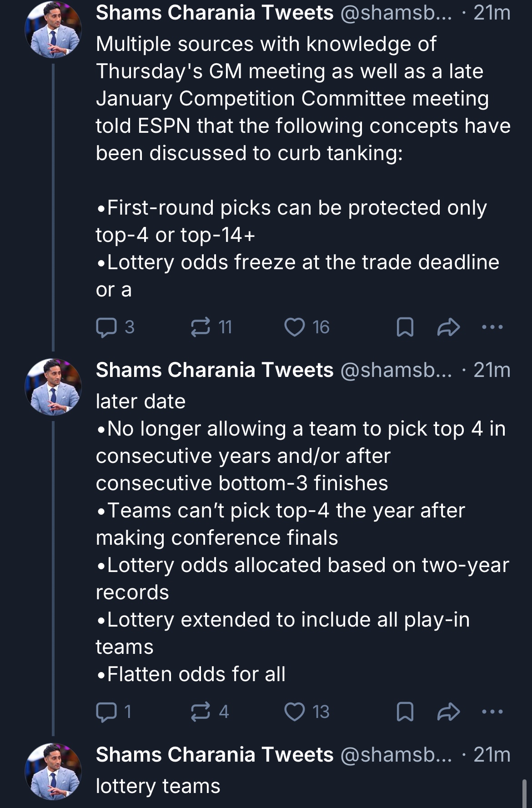This screenshot has height=808, width=532.
Task: Open Shams Charania Tweets name on first tweet
Action: tap(215, 13)
